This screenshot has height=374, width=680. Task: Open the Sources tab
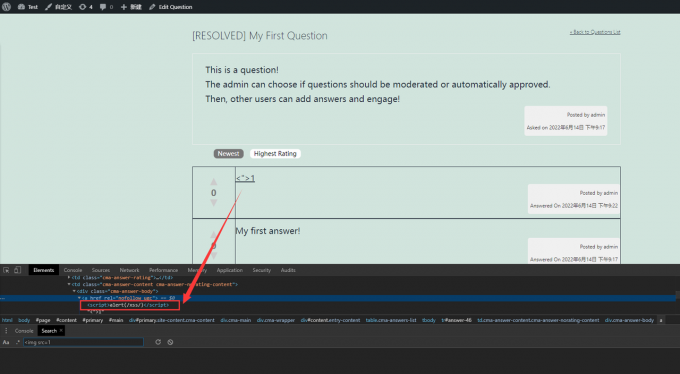pyautogui.click(x=101, y=270)
